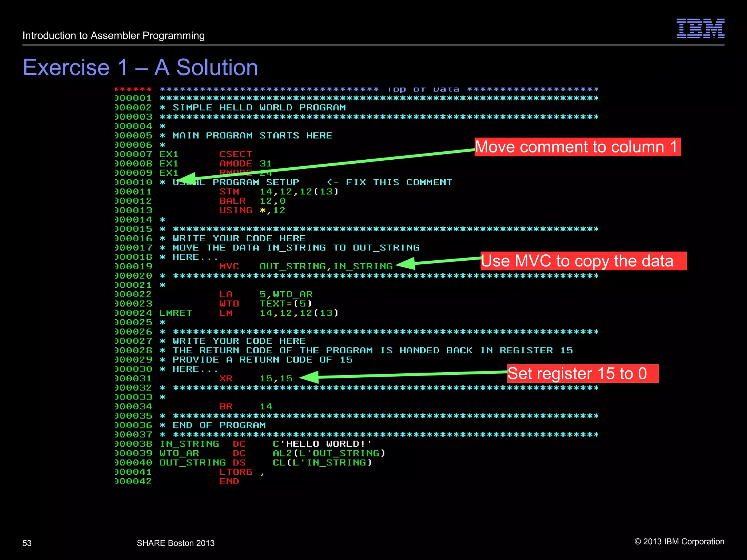
Task: Click the WTO_AR label on line 000039
Action: point(179,454)
